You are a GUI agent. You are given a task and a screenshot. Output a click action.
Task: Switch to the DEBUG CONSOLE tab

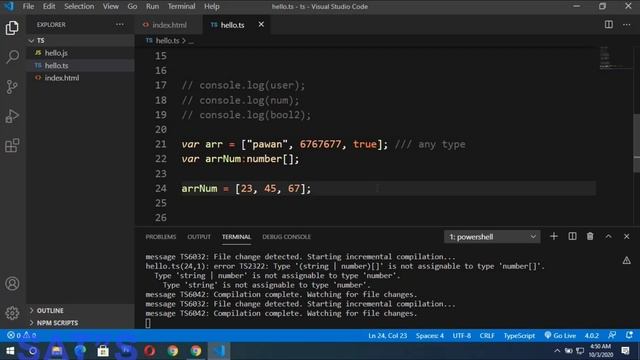tap(287, 237)
